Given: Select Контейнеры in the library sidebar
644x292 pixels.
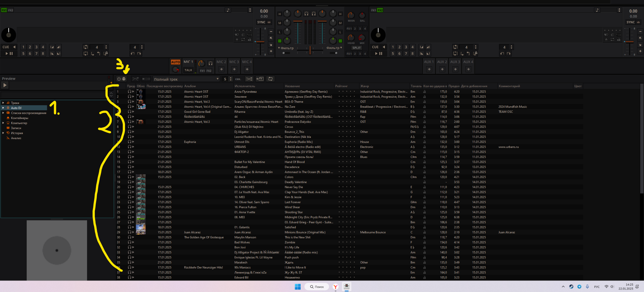Looking at the screenshot, I should 19,118.
